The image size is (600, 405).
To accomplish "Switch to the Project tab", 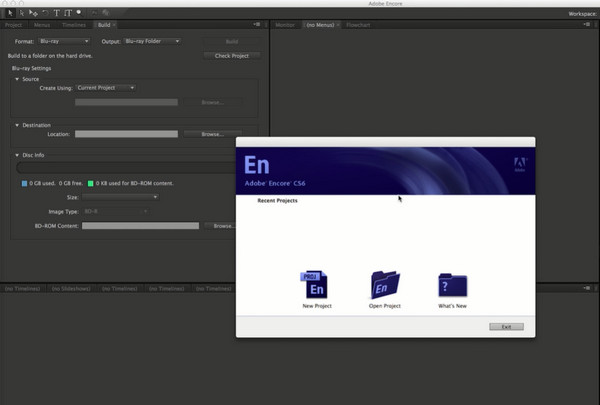I will [x=14, y=25].
